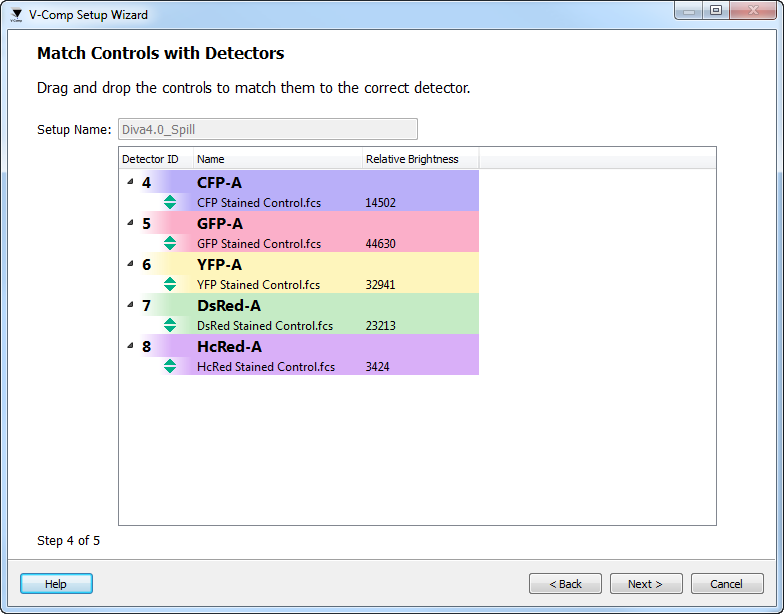The image size is (784, 614).
Task: Go back using the Back button
Action: tap(565, 584)
